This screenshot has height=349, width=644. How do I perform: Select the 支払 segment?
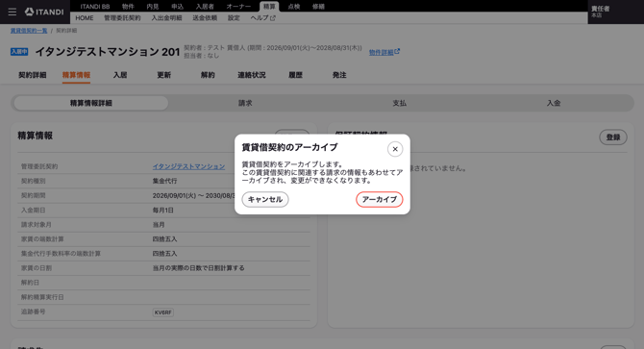(x=399, y=103)
